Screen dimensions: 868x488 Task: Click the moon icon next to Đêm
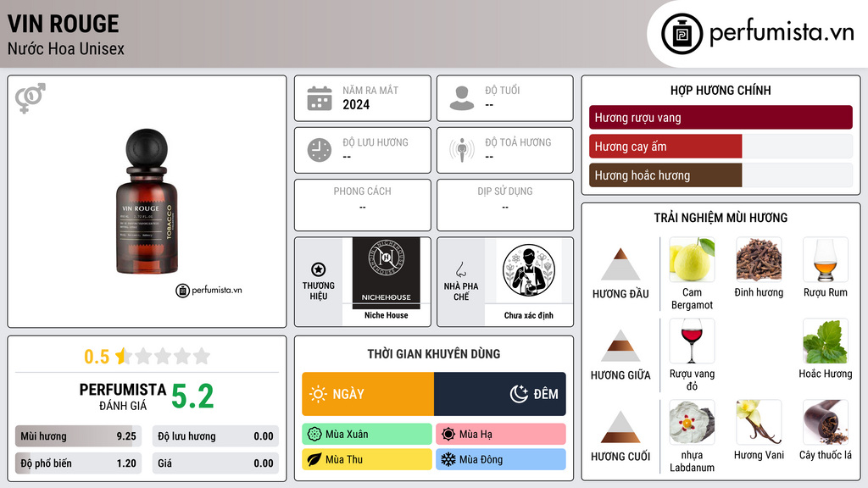[519, 394]
